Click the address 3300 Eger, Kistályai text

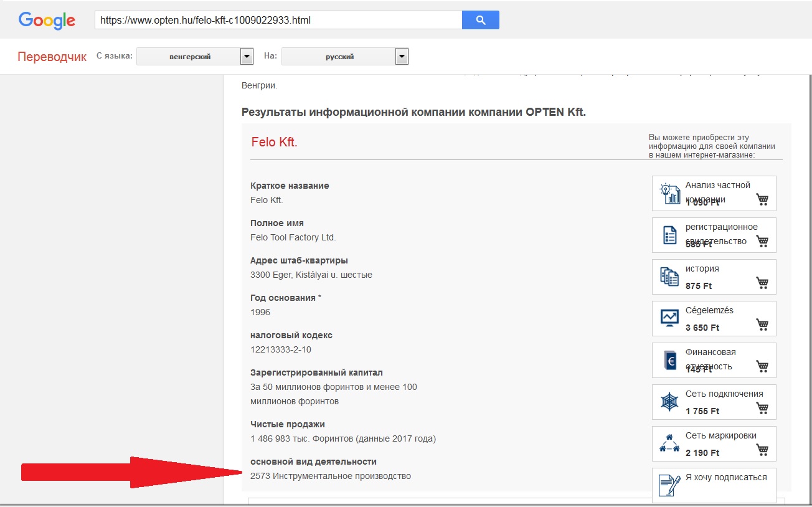point(311,275)
